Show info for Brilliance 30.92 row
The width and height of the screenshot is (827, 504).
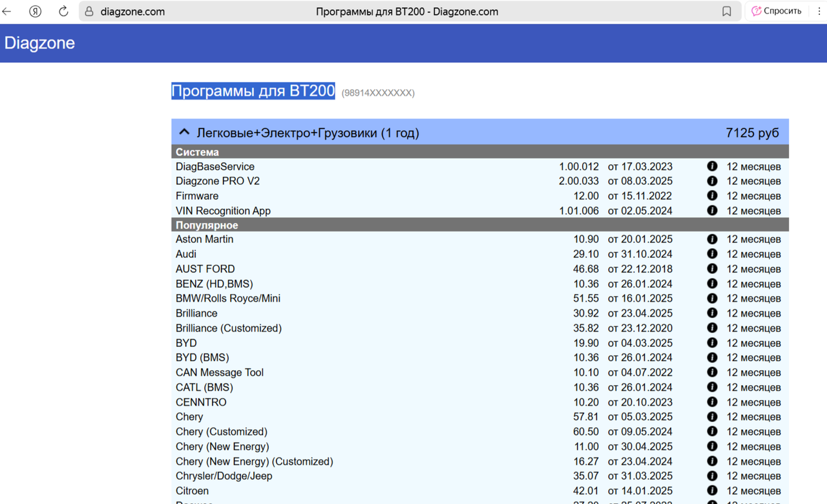coord(712,313)
